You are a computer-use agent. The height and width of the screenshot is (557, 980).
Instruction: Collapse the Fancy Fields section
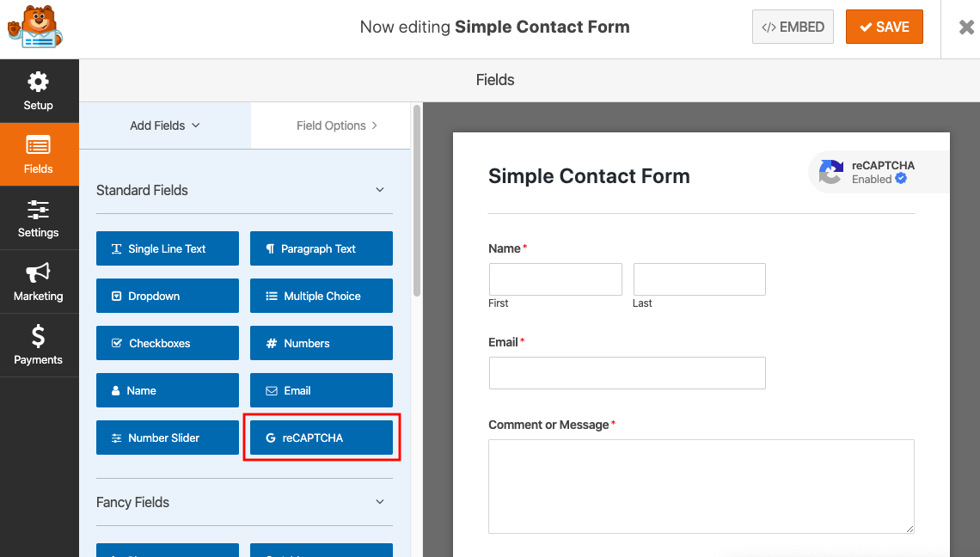click(379, 502)
